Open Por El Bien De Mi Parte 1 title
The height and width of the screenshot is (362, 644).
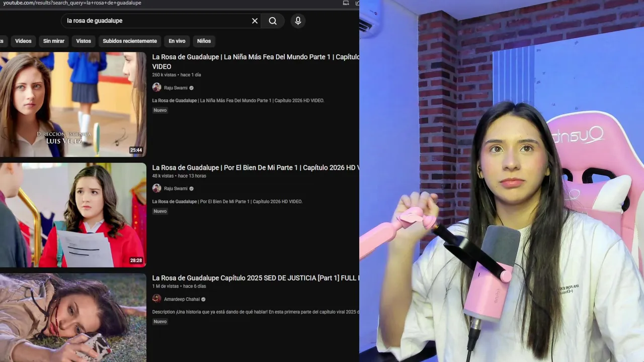[x=256, y=167]
